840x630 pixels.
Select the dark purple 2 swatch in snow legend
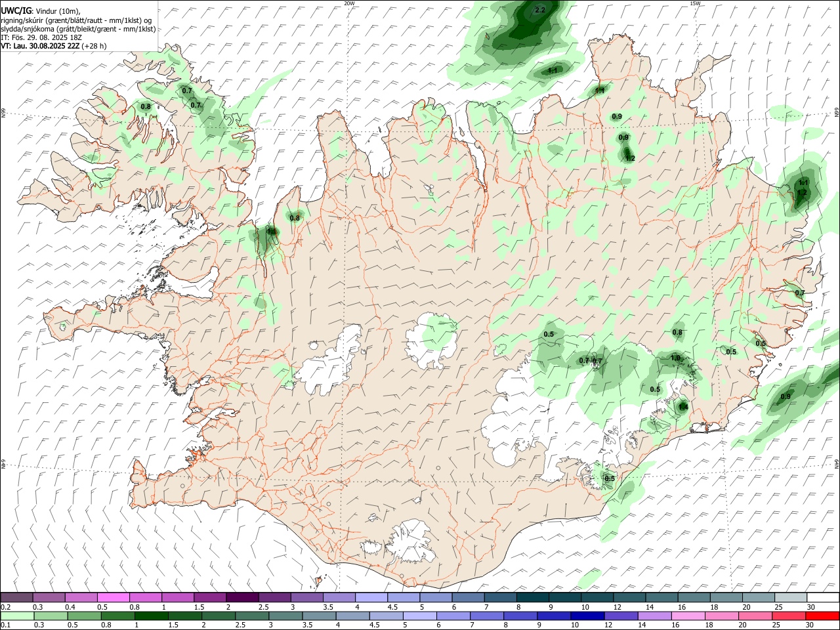(242, 597)
